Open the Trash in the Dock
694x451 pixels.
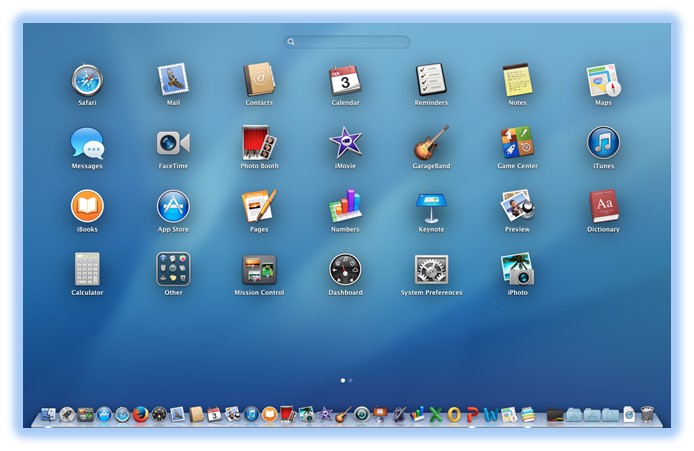point(647,415)
